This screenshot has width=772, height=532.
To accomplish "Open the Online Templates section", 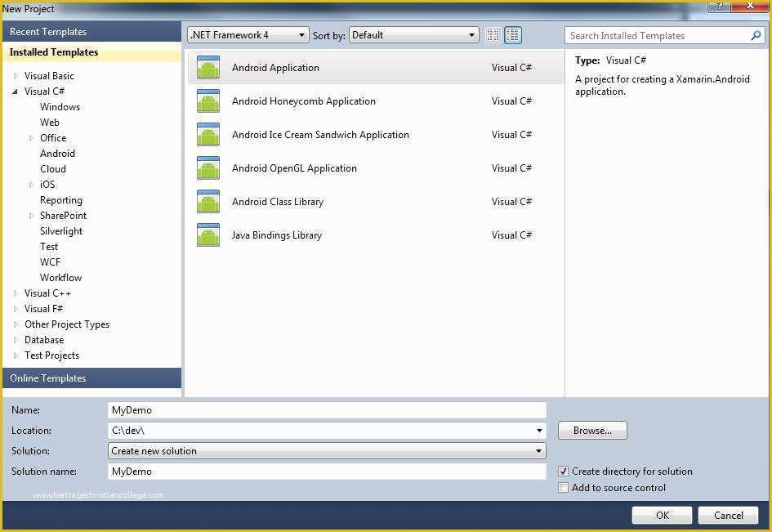I will pyautogui.click(x=91, y=378).
